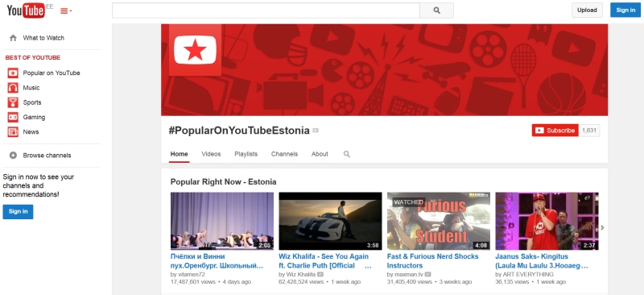Click the Upload button
This screenshot has width=644, height=295.
pos(587,10)
